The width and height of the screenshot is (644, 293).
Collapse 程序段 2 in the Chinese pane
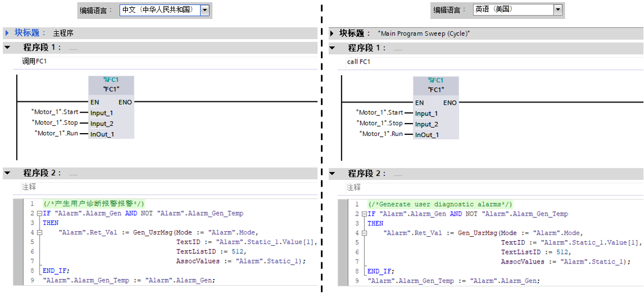coord(7,173)
